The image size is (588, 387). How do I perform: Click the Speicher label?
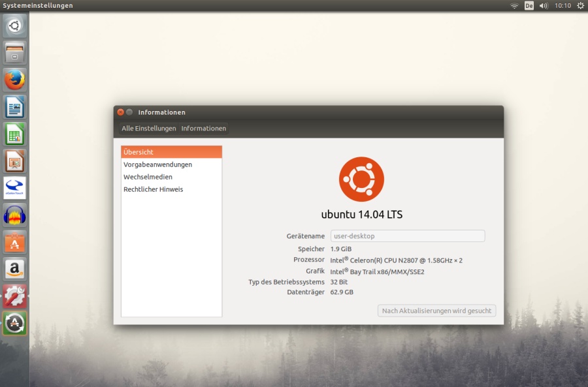pos(311,249)
